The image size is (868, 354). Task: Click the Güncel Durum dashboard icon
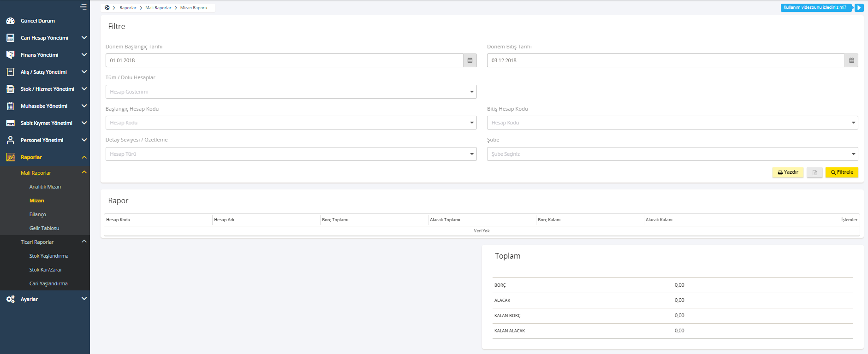point(10,21)
